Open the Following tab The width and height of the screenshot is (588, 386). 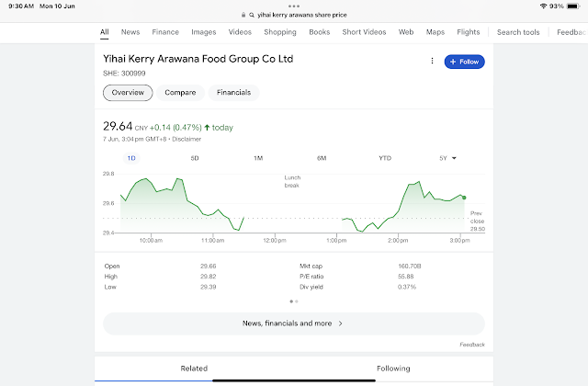393,369
